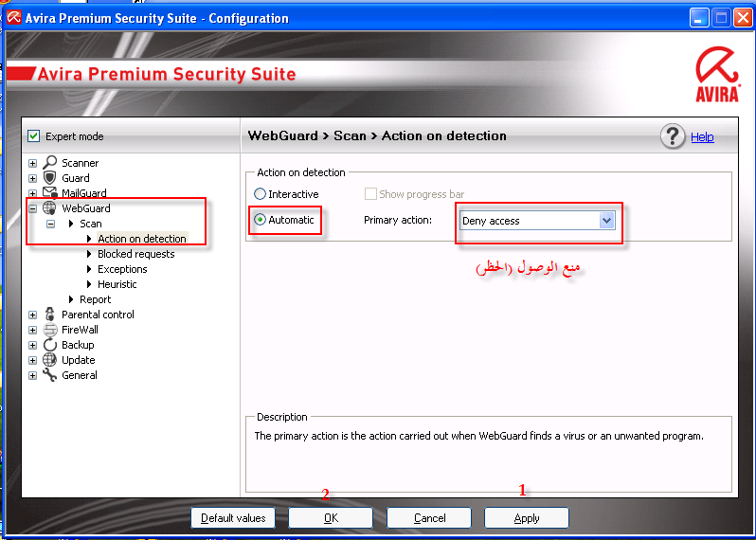Image resolution: width=756 pixels, height=540 pixels.
Task: Click the Apply button
Action: pos(527,518)
